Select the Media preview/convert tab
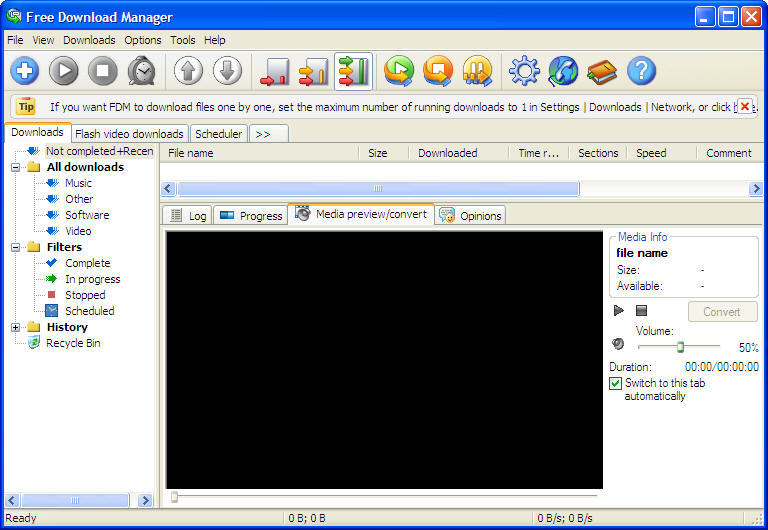 click(x=361, y=214)
